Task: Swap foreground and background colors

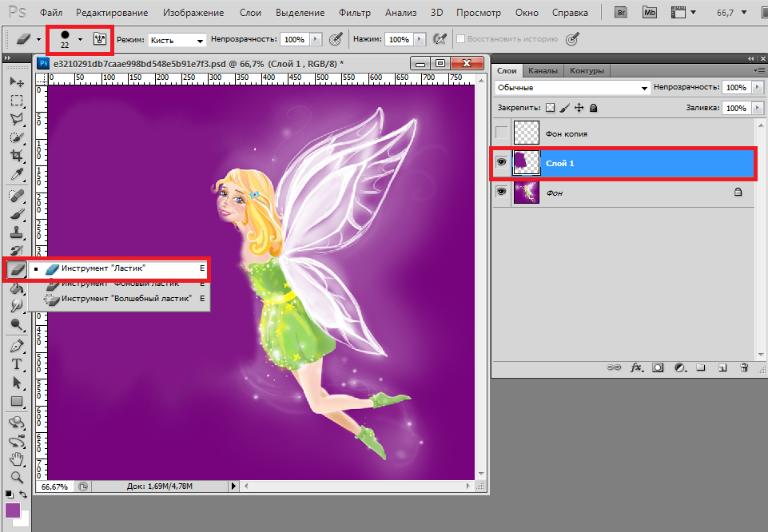Action: click(23, 494)
